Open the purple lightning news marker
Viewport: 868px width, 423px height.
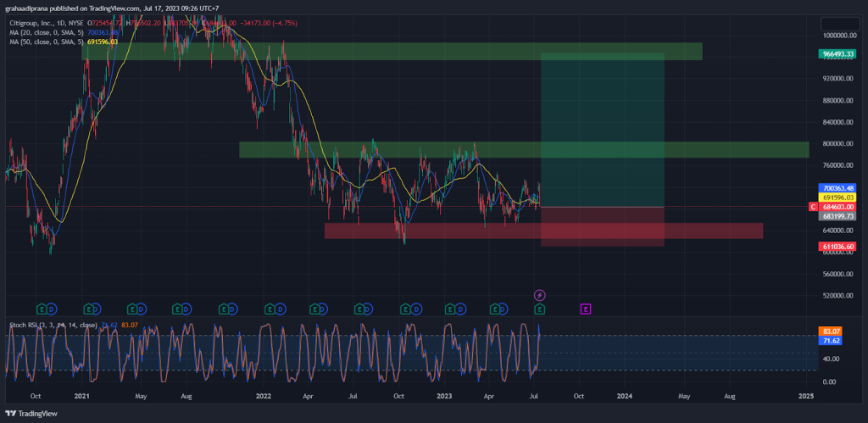539,295
